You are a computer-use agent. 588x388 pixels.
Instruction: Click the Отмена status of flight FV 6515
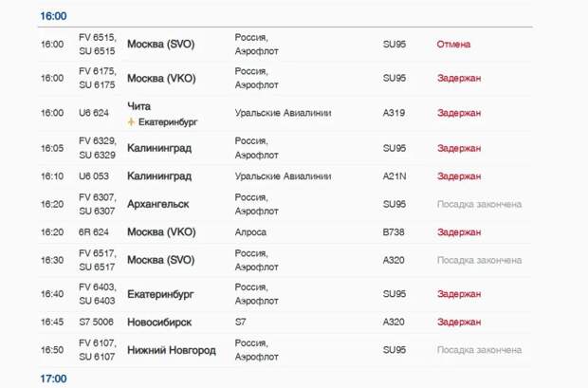(453, 45)
